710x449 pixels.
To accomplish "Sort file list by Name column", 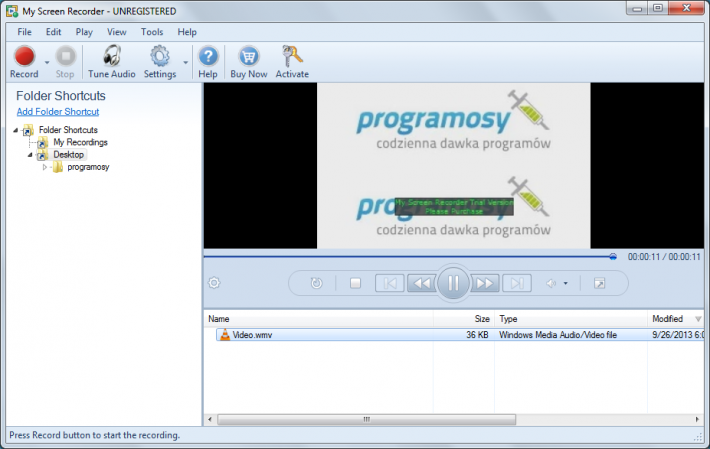I will point(319,319).
